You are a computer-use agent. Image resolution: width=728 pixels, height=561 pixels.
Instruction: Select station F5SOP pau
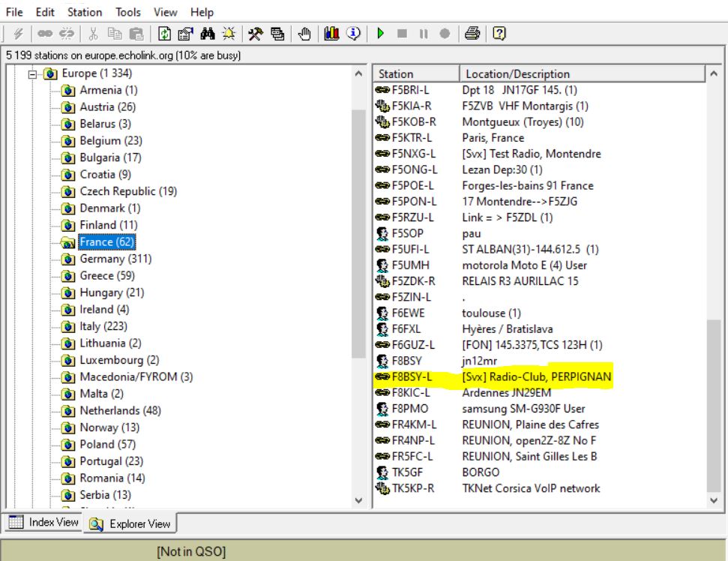point(427,233)
